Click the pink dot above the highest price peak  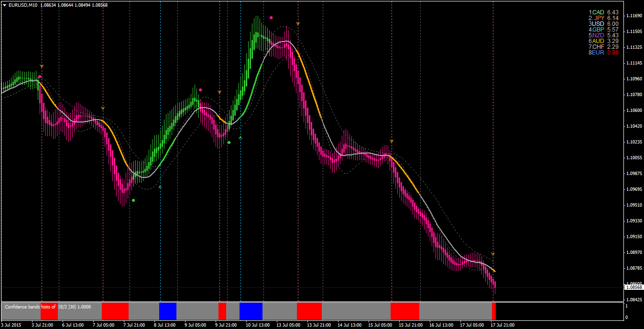click(271, 18)
